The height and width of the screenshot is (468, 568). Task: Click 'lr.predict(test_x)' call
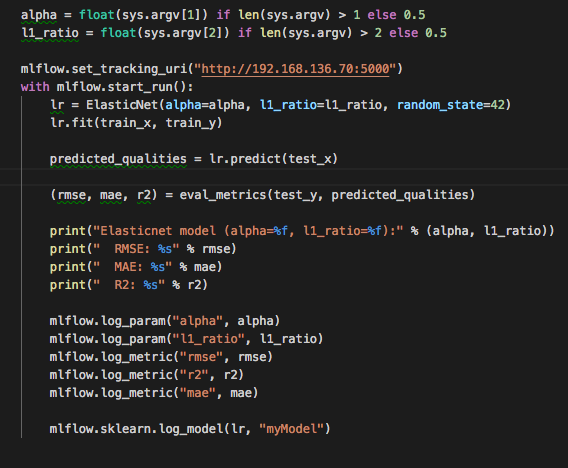click(273, 159)
